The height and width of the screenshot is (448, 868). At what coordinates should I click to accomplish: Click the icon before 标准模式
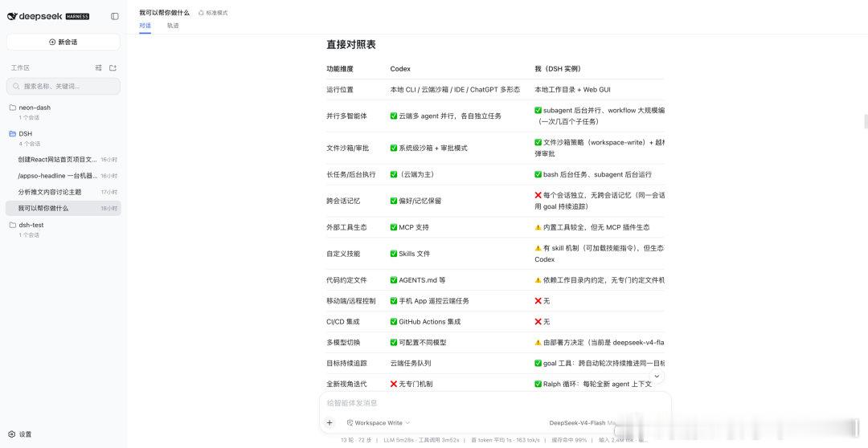pos(201,13)
